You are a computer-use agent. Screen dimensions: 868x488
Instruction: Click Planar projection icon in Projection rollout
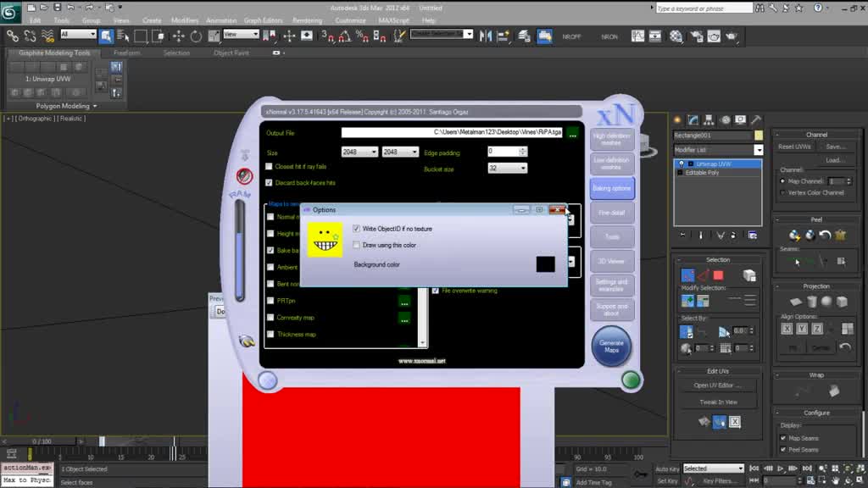tap(795, 302)
